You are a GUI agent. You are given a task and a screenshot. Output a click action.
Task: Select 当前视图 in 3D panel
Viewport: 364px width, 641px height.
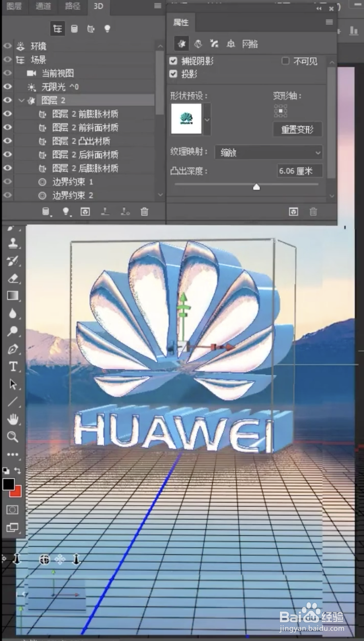(x=58, y=73)
